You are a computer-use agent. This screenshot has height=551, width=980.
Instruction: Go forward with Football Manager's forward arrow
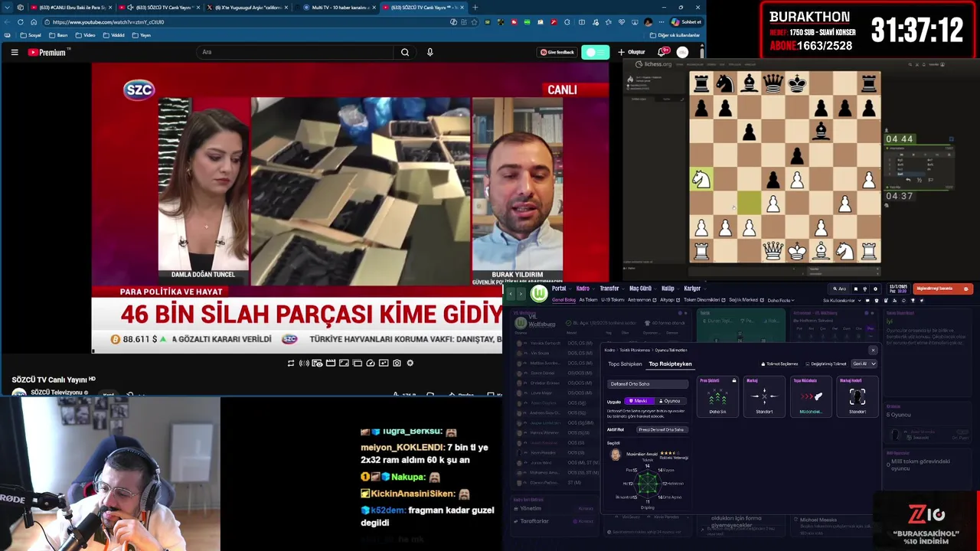click(x=521, y=294)
